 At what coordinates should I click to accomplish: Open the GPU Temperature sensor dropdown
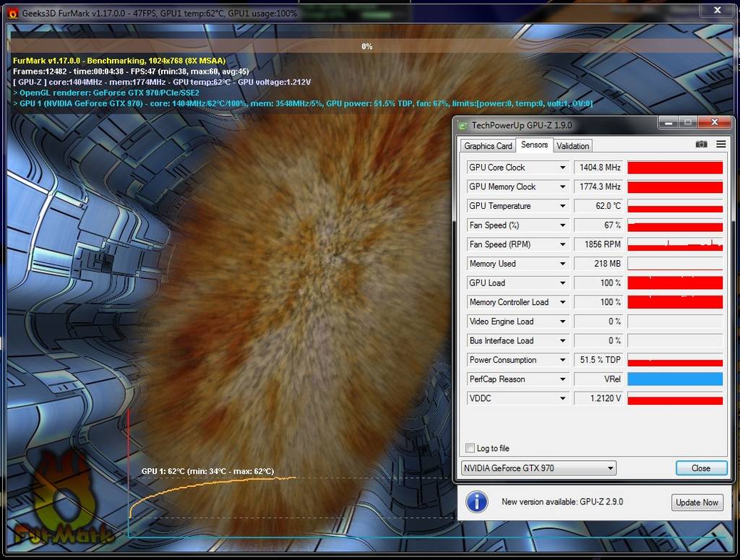[x=562, y=206]
